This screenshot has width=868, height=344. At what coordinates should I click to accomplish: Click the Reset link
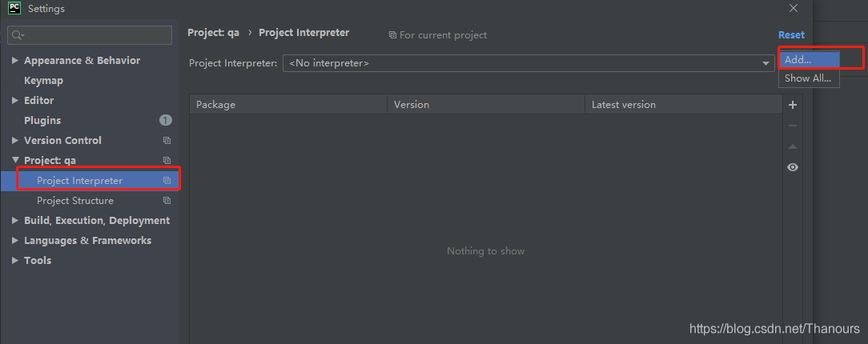click(x=791, y=35)
